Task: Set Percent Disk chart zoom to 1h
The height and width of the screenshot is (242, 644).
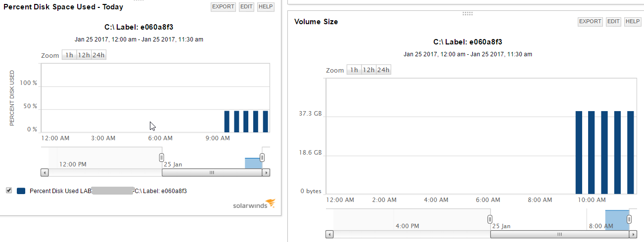Action: [x=69, y=55]
